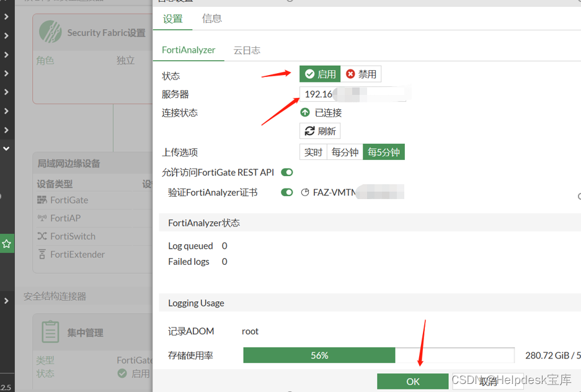
Task: Expand the fourth sidebar chevron
Action: [7, 73]
